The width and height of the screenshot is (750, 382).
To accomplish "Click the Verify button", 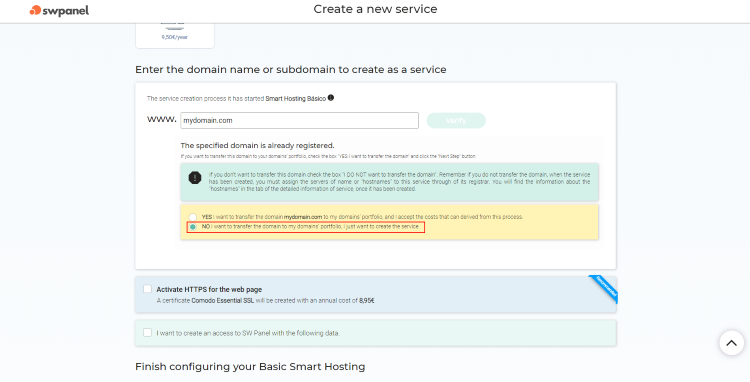I will click(x=456, y=120).
